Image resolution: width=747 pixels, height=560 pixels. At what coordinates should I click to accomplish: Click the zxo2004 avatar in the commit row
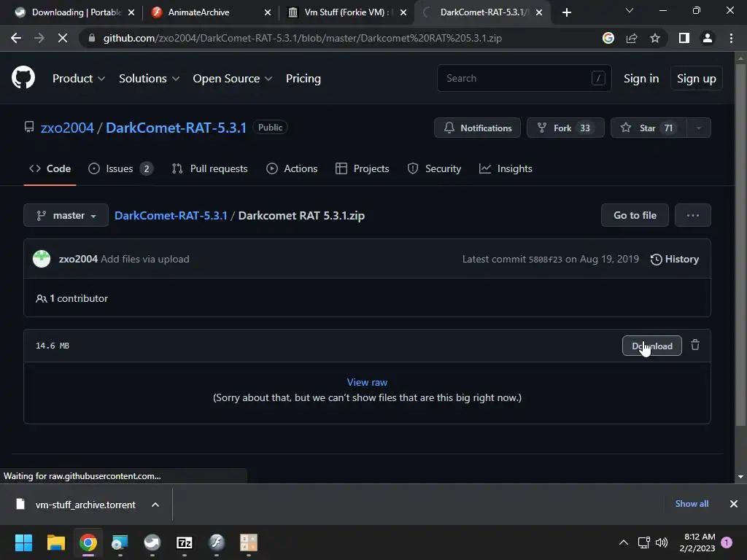tap(42, 259)
